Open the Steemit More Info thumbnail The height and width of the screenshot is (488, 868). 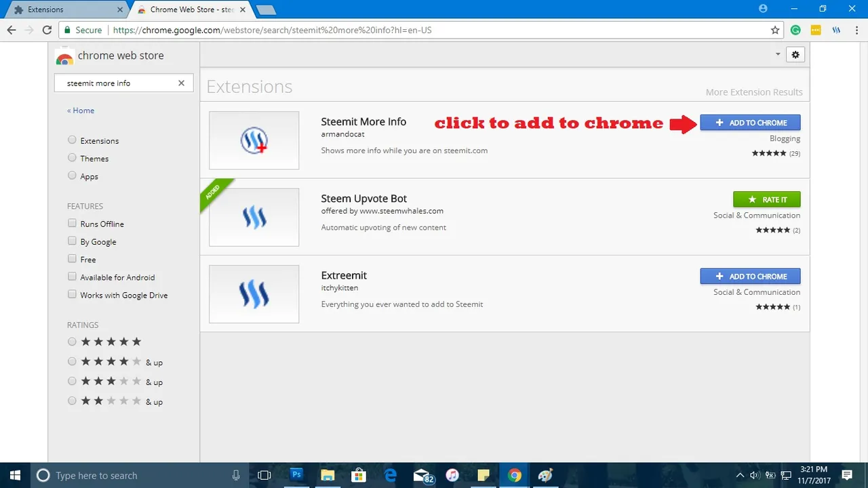pyautogui.click(x=254, y=140)
